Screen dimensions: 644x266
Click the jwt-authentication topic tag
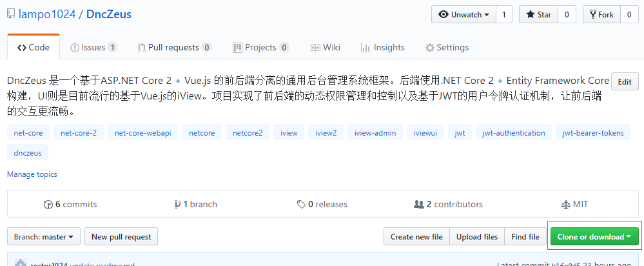click(514, 133)
